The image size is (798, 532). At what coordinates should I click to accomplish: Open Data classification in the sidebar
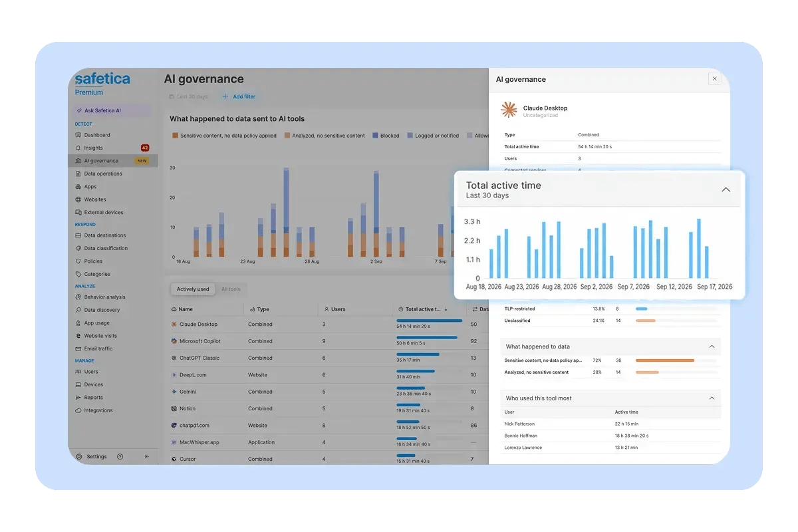(106, 248)
